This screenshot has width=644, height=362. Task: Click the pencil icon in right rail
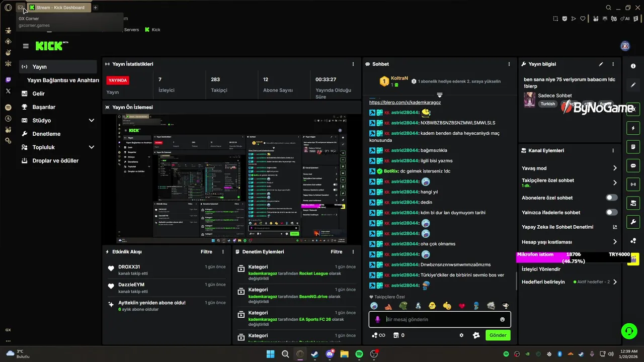(633, 85)
